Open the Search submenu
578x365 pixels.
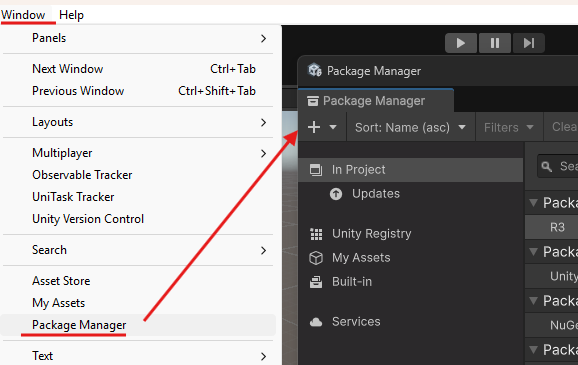click(138, 250)
